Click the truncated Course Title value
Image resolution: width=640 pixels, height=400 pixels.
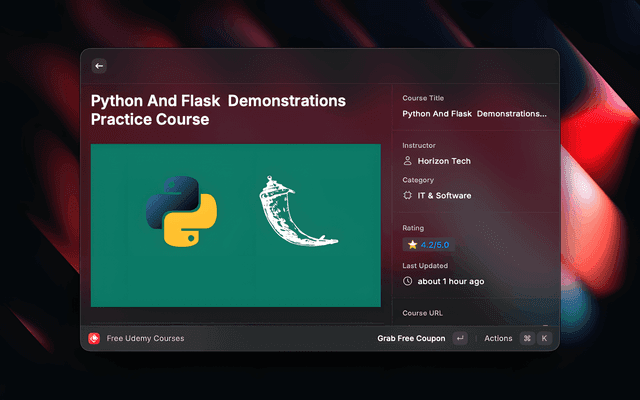(x=474, y=114)
